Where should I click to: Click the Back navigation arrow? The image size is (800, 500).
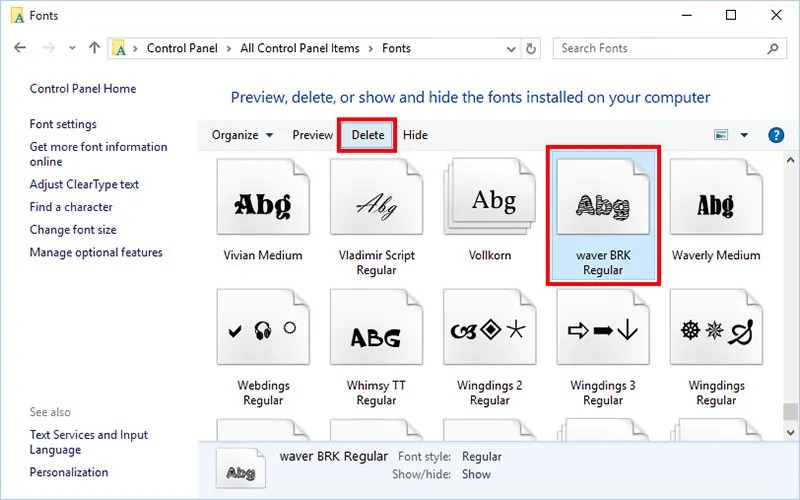tap(20, 48)
